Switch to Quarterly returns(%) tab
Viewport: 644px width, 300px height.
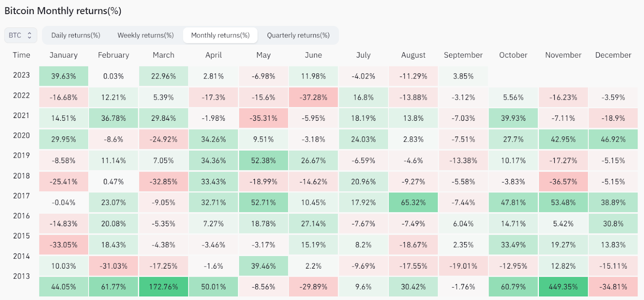298,35
